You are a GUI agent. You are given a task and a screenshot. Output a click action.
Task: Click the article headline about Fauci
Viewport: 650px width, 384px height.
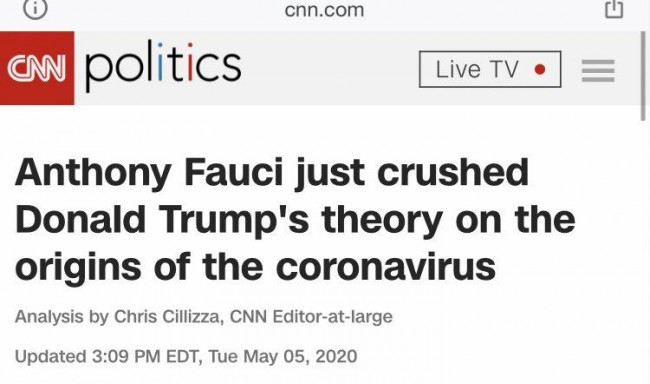[295, 219]
